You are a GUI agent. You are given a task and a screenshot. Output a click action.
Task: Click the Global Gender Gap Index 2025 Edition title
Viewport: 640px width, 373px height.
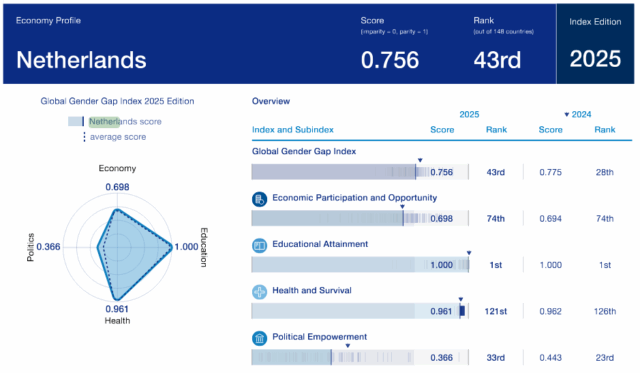tap(117, 101)
